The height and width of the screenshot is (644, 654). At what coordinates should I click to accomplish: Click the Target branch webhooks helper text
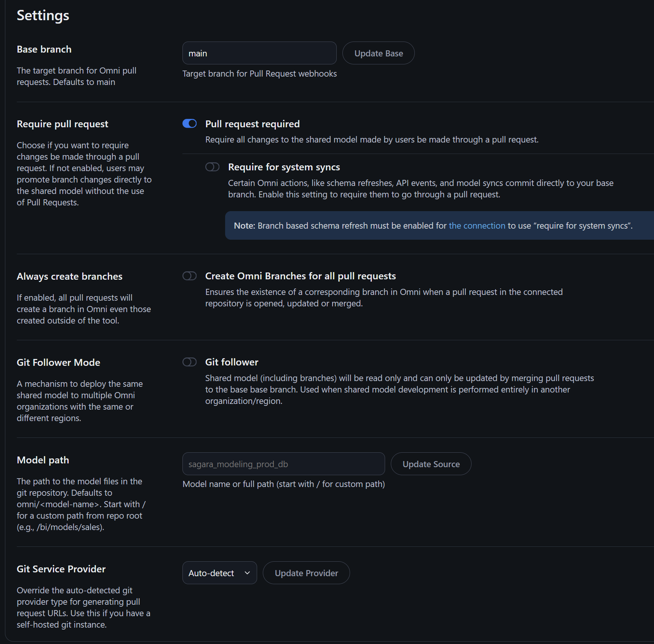259,74
